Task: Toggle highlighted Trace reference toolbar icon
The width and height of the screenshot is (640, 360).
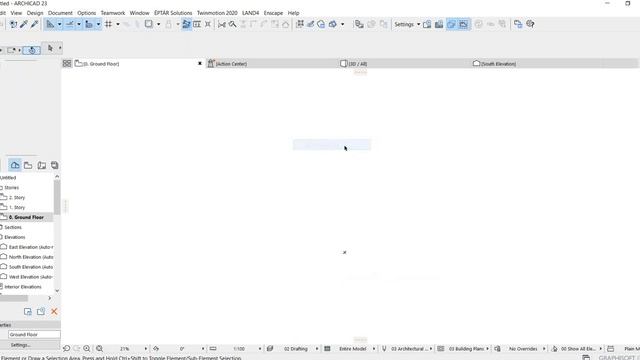Action: (x=187, y=24)
